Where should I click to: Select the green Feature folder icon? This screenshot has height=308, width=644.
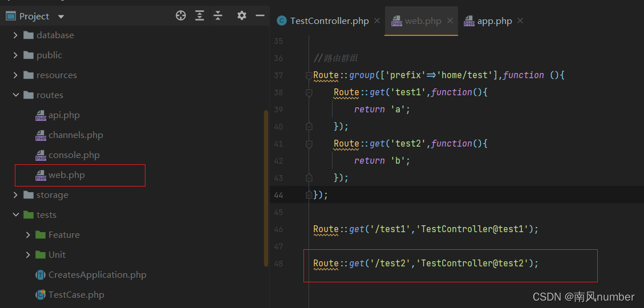(x=40, y=235)
